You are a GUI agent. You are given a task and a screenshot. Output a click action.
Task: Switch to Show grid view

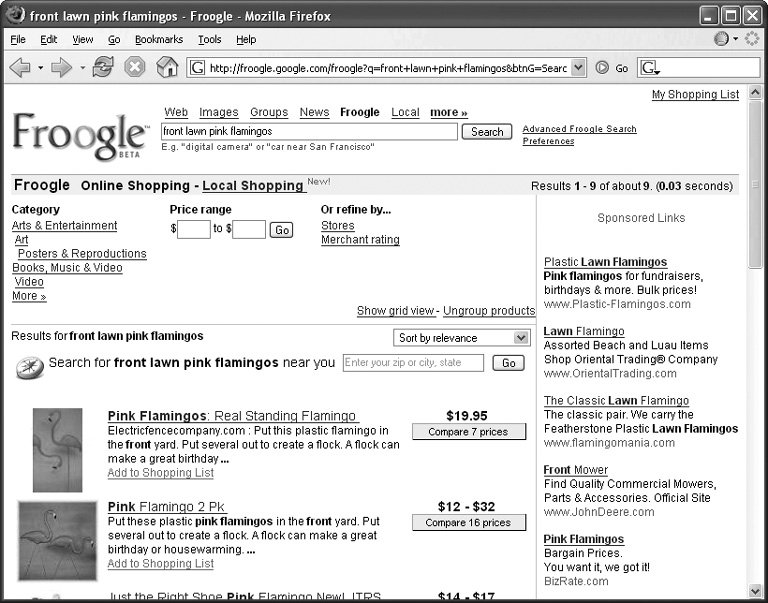click(x=396, y=311)
